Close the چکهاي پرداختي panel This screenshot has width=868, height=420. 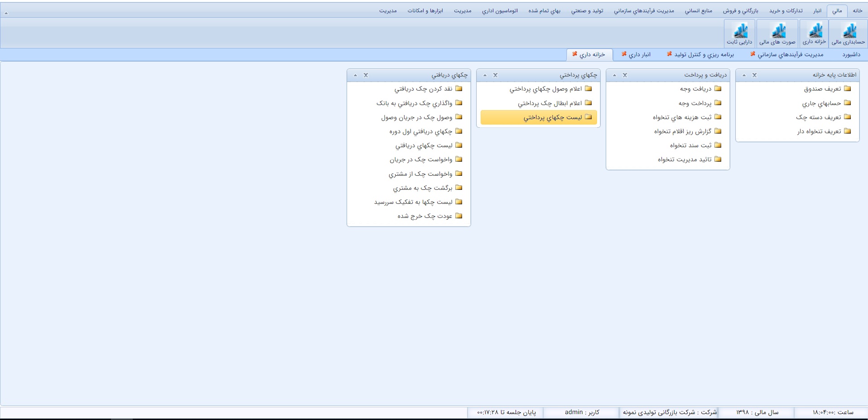(x=495, y=75)
